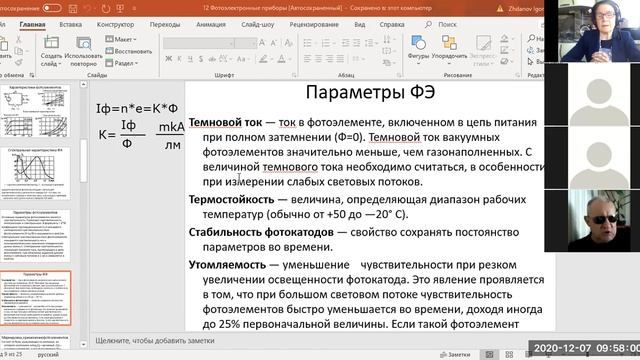Viewport: 640px width, 360px height.
Task: Open the Анимация ribbon tab
Action: coord(211,24)
